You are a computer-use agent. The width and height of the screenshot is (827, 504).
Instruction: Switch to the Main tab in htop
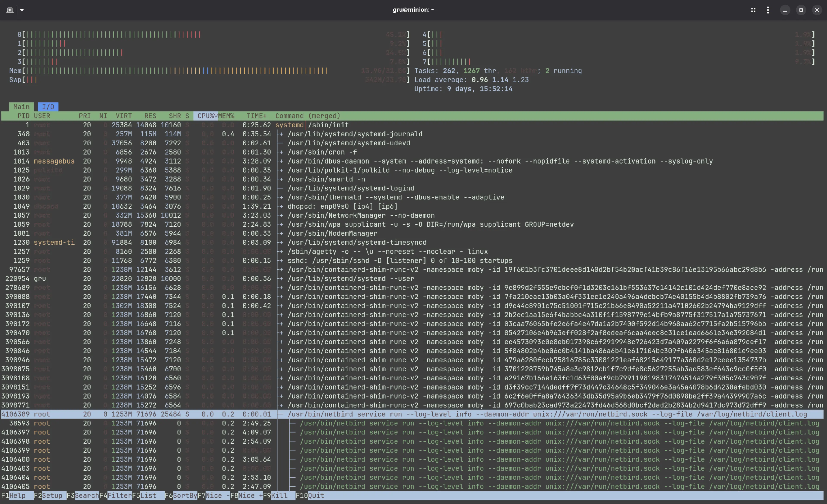pyautogui.click(x=22, y=107)
